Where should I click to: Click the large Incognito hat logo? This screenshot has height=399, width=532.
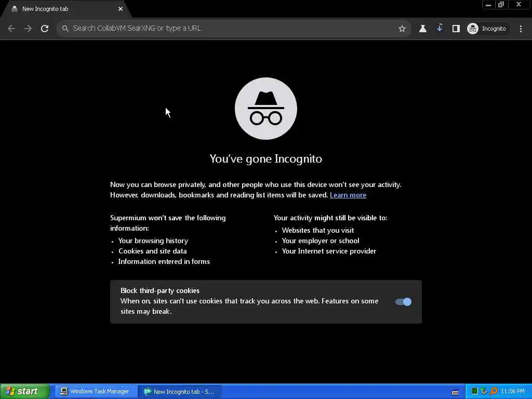click(x=265, y=109)
